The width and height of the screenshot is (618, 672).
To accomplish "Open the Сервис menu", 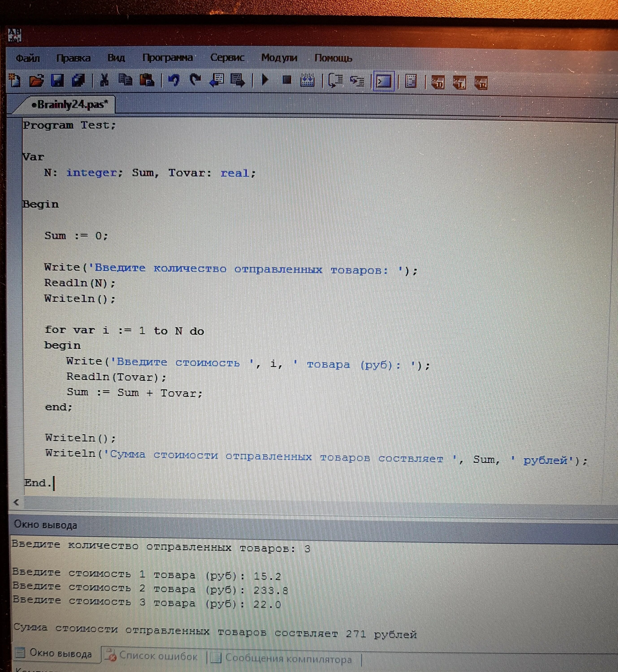I will pyautogui.click(x=227, y=58).
